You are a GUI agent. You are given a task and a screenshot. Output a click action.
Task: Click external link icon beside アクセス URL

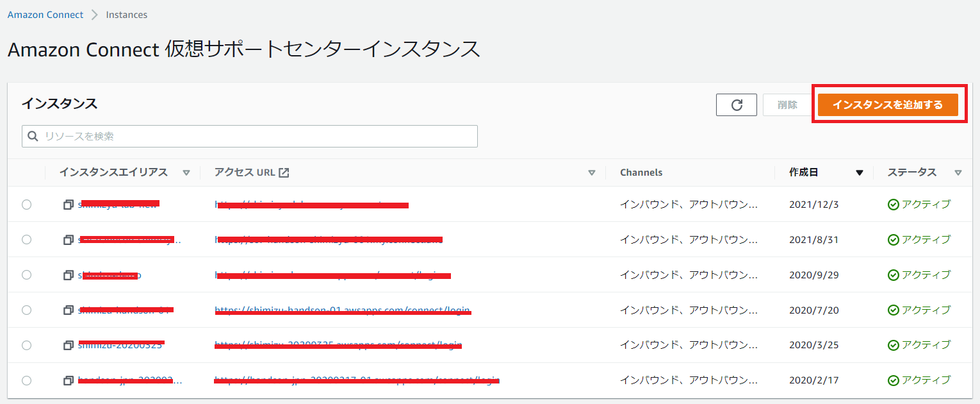pos(284,173)
